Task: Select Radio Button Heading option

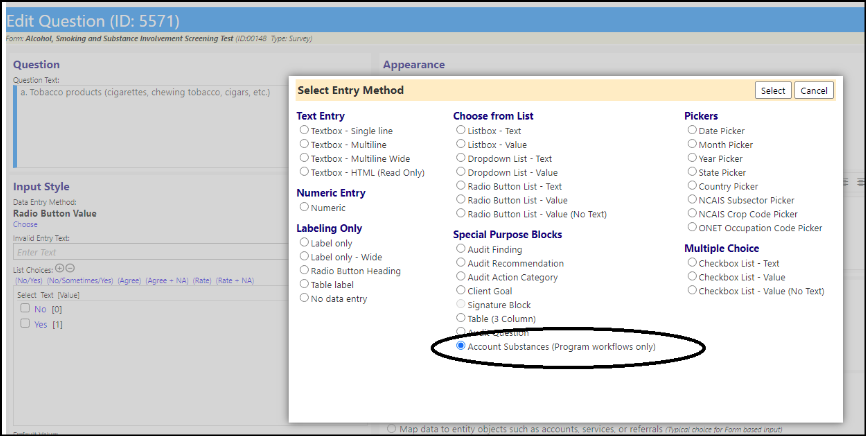Action: point(304,270)
